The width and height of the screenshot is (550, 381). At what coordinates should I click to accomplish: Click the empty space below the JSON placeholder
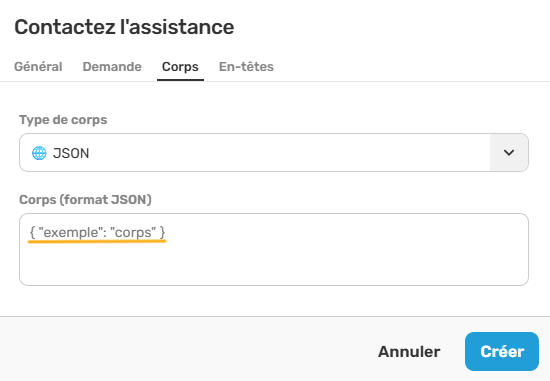pyautogui.click(x=274, y=265)
